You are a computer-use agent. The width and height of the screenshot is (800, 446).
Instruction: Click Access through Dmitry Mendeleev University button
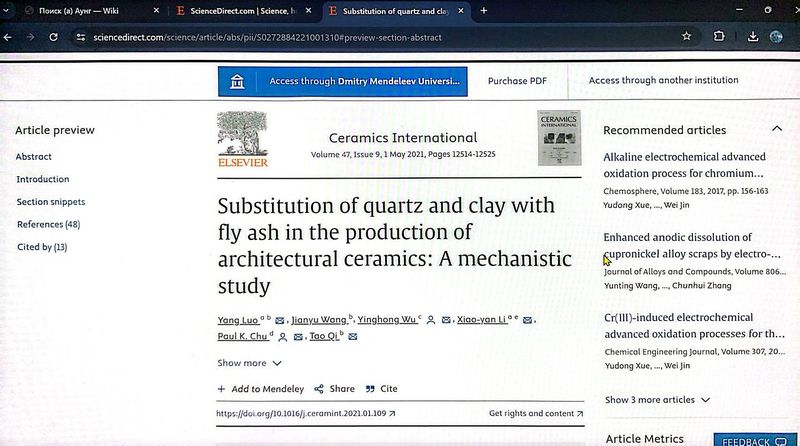342,81
